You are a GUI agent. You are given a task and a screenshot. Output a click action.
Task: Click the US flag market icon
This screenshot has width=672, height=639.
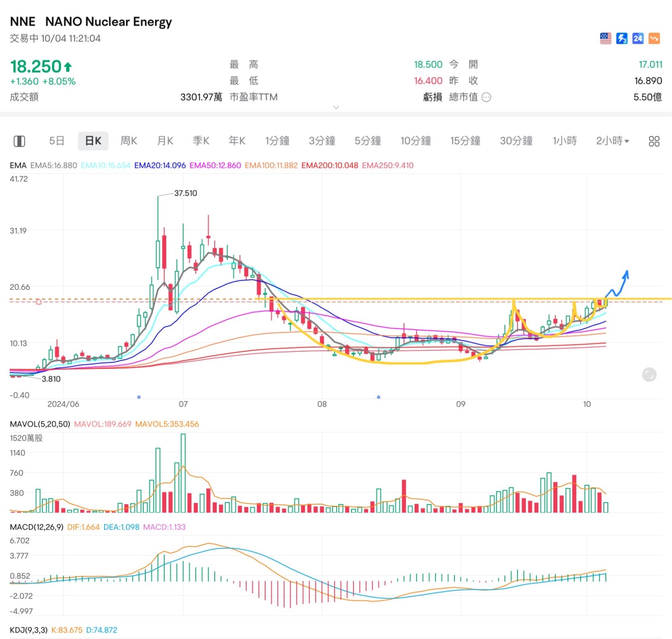pos(606,39)
